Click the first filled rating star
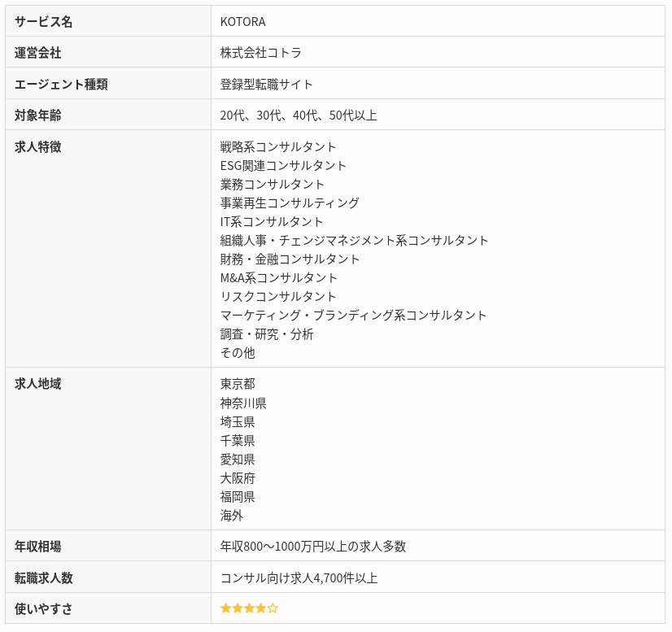The width and height of the screenshot is (672, 632). click(x=225, y=608)
